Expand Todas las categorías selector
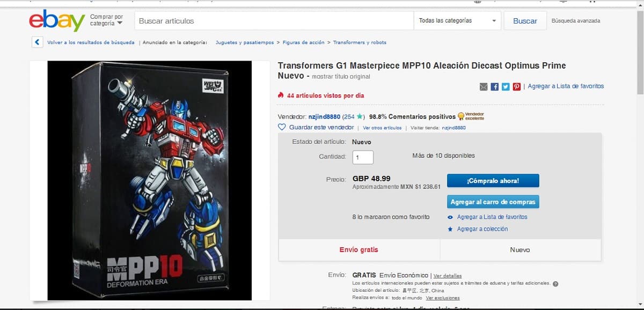 point(457,21)
